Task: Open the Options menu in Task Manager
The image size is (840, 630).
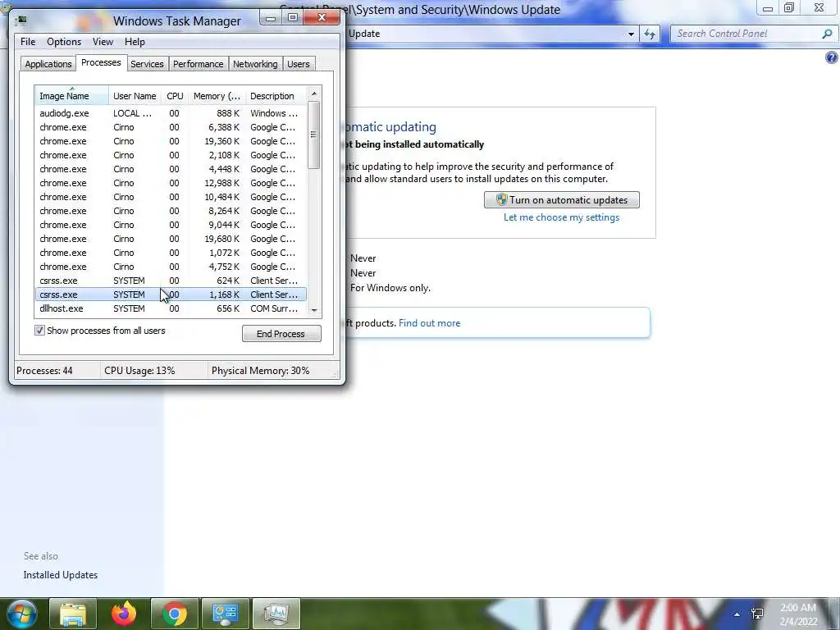Action: pyautogui.click(x=64, y=42)
